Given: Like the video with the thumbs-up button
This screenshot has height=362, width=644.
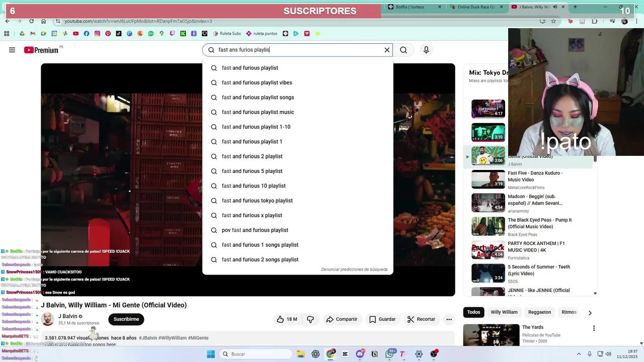Looking at the screenshot, I should [x=287, y=319].
